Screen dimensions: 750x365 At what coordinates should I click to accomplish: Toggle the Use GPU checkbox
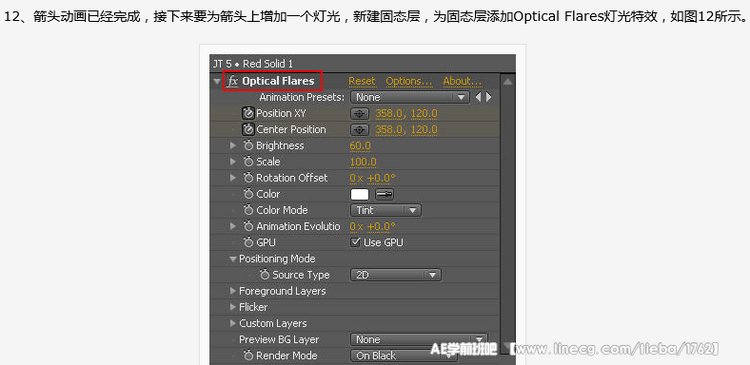coord(355,242)
